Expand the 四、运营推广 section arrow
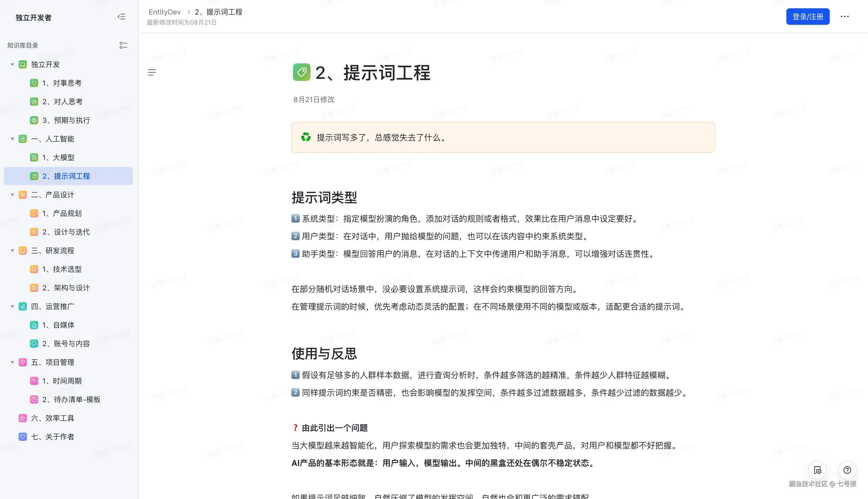The height and width of the screenshot is (499, 868). (x=12, y=306)
